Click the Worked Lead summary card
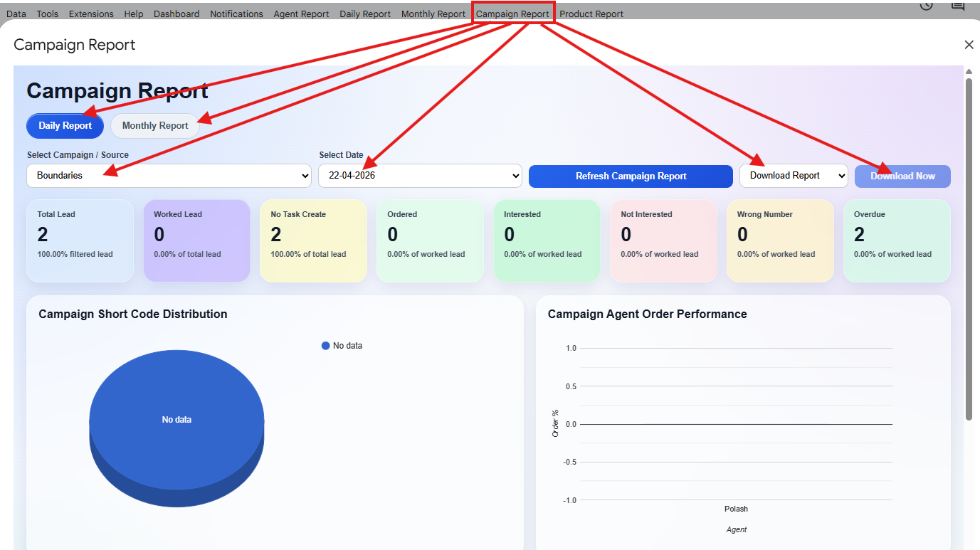Image resolution: width=980 pixels, height=550 pixels. [x=196, y=240]
